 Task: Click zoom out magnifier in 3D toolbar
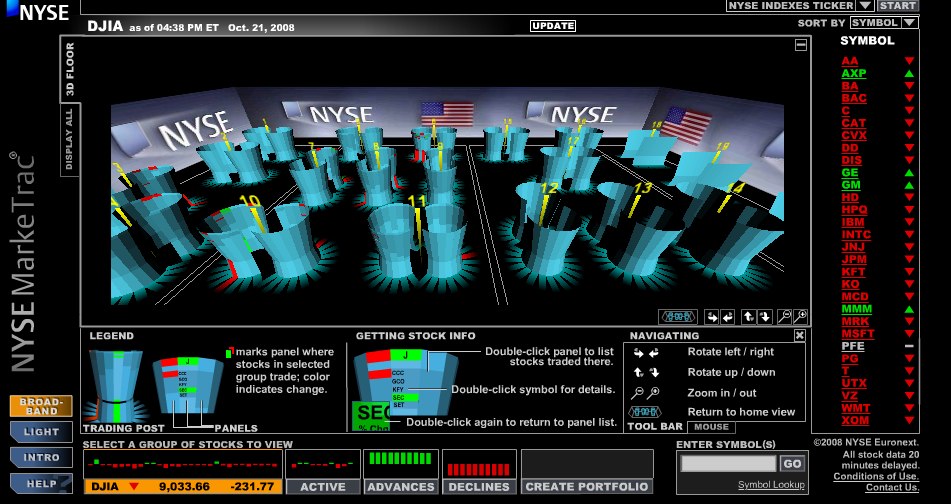[x=785, y=317]
